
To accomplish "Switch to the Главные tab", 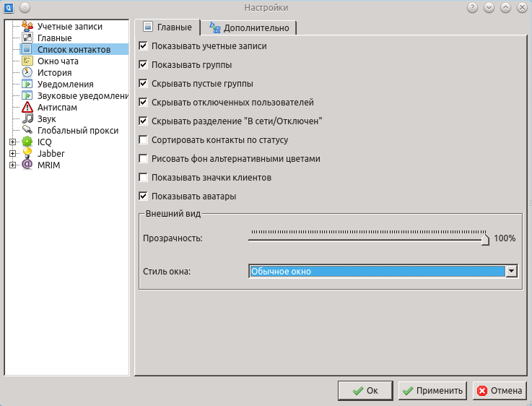I will [167, 27].
